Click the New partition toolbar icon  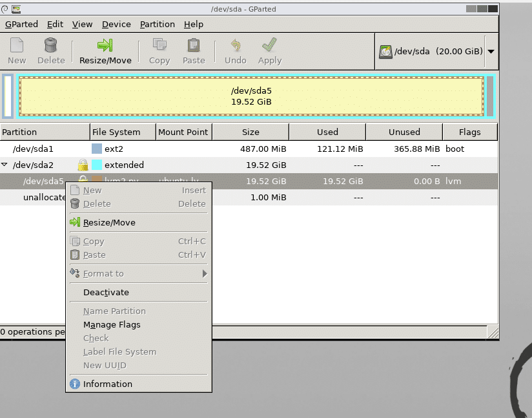pyautogui.click(x=17, y=46)
